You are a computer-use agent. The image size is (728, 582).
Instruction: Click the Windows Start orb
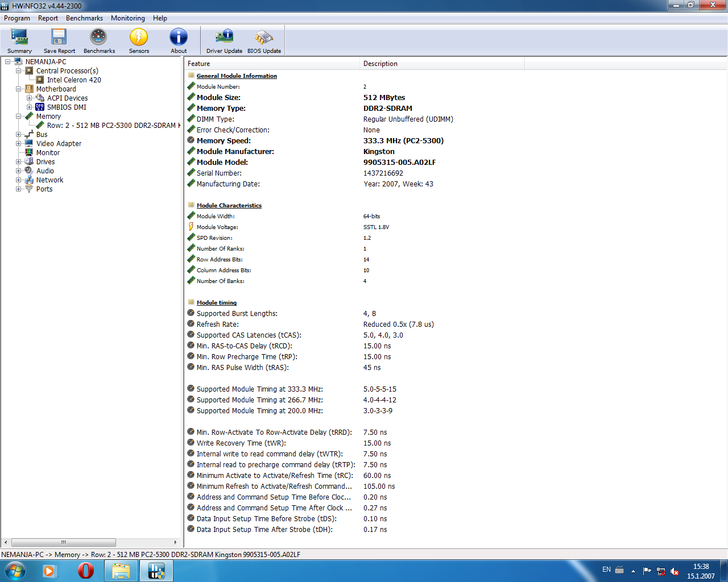[x=15, y=570]
